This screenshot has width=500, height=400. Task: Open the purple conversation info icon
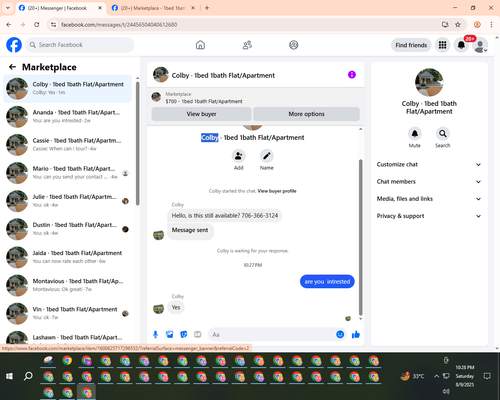pyautogui.click(x=352, y=75)
